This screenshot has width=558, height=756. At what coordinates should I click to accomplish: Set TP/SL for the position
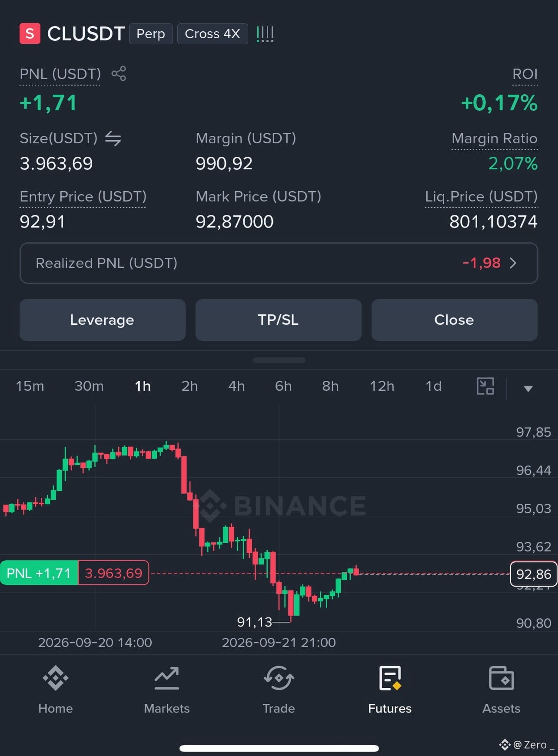pos(279,320)
